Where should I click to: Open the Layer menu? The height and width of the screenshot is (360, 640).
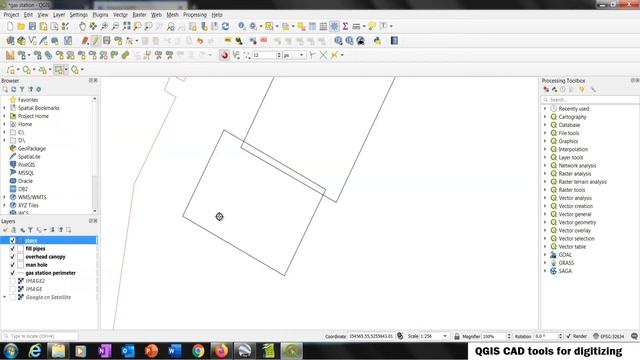59,15
